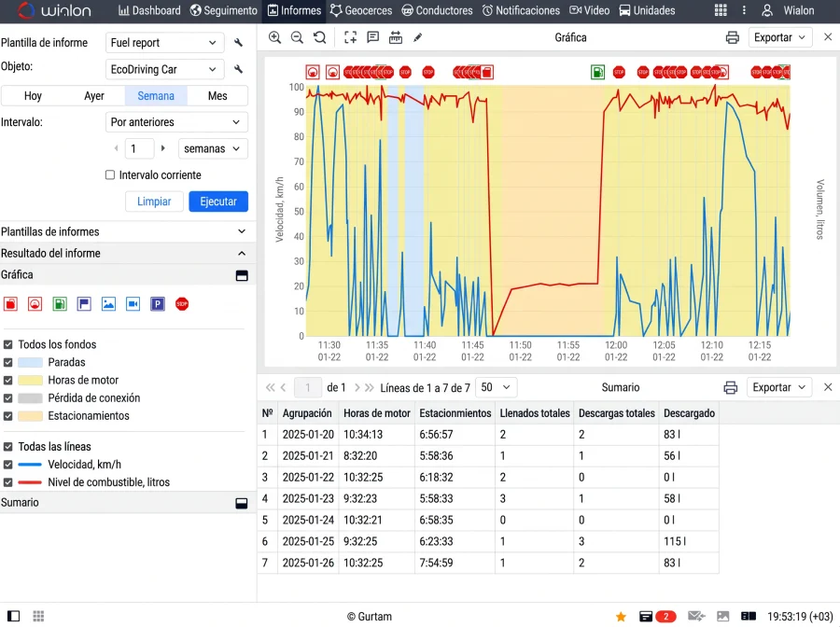840x627 pixels.
Task: Select the Mes interval tab
Action: click(217, 96)
